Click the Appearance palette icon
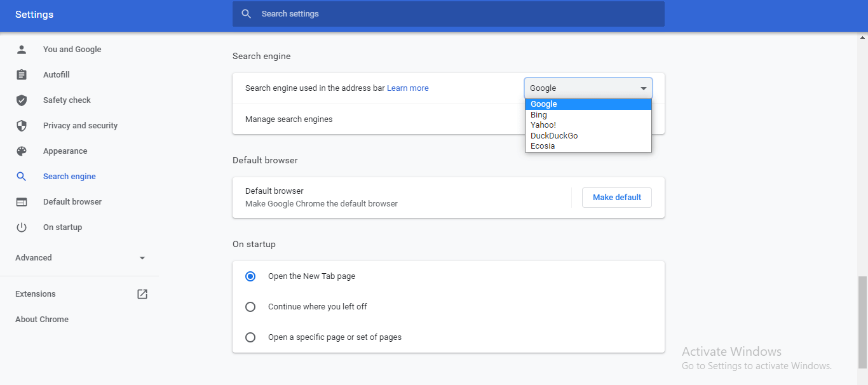868x385 pixels. click(x=22, y=151)
